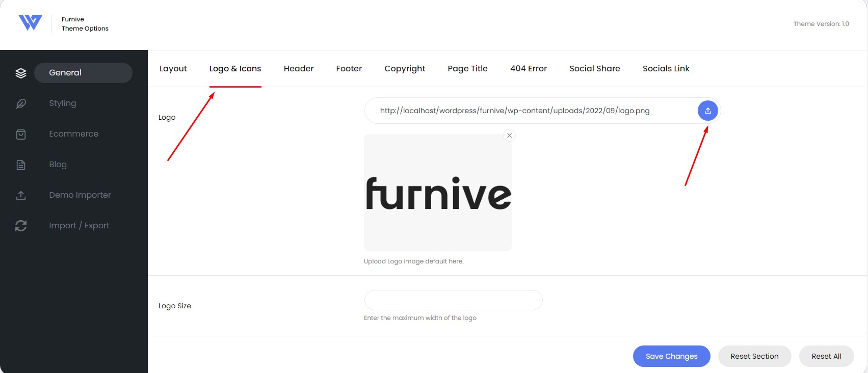The image size is (868, 373).
Task: Click the Import / Export refresh icon
Action: pyautogui.click(x=21, y=226)
